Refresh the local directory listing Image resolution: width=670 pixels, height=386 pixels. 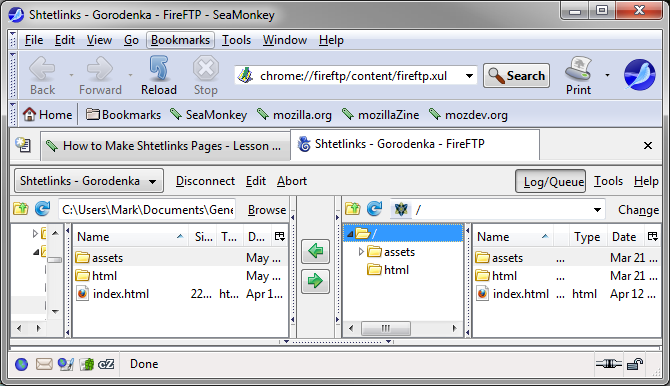tap(42, 209)
